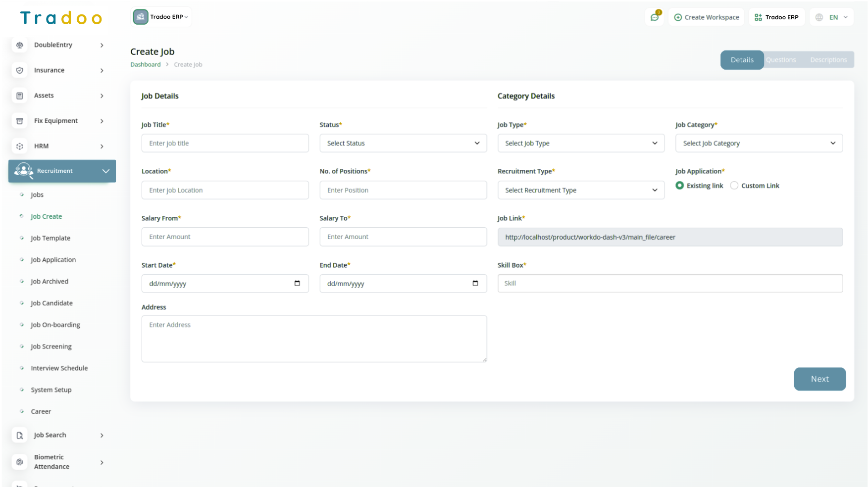Screen dimensions: 868x487
Task: Open the chat messages icon
Action: [x=655, y=17]
